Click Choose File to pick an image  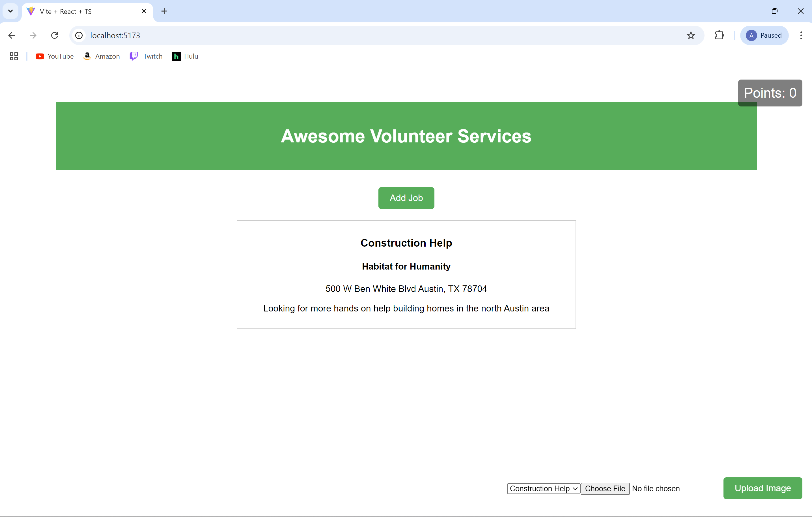[x=605, y=488]
